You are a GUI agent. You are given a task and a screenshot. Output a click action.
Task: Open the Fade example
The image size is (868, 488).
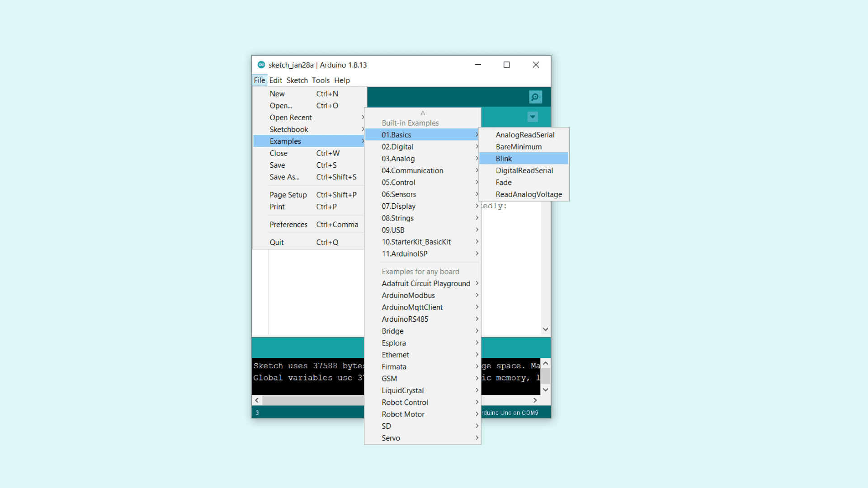504,183
